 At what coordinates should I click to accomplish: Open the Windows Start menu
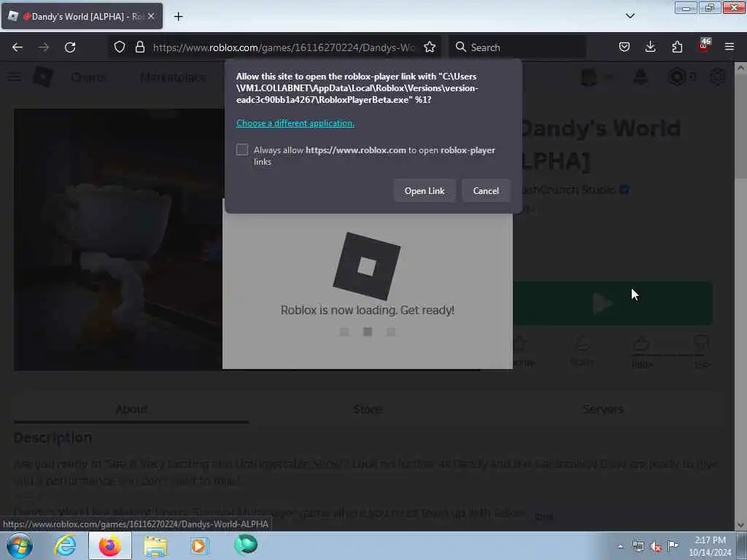click(x=19, y=545)
